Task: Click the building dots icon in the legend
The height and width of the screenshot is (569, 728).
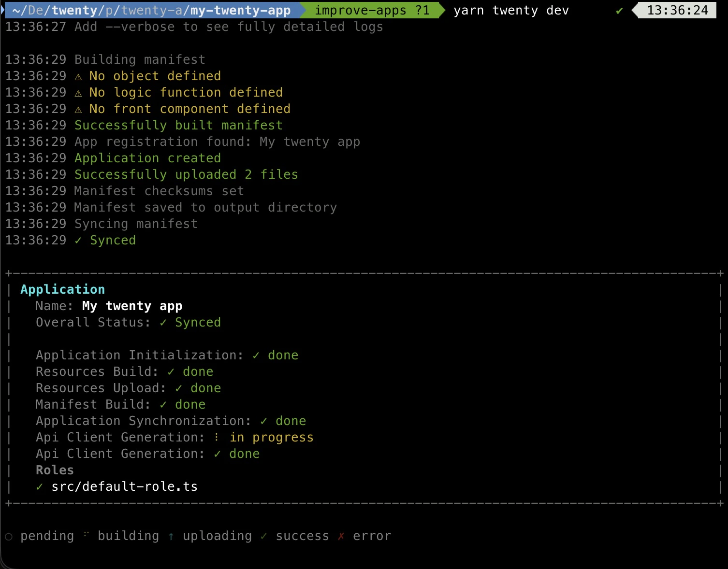Action: click(86, 534)
